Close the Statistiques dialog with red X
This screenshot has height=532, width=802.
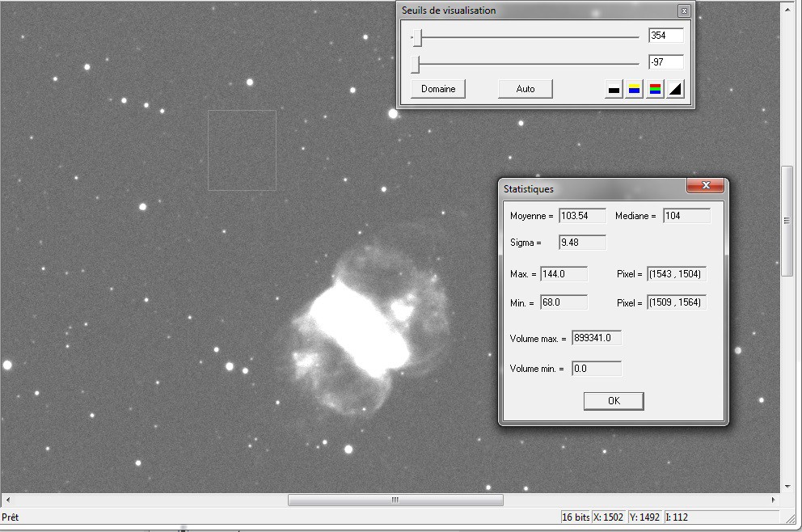pos(705,185)
